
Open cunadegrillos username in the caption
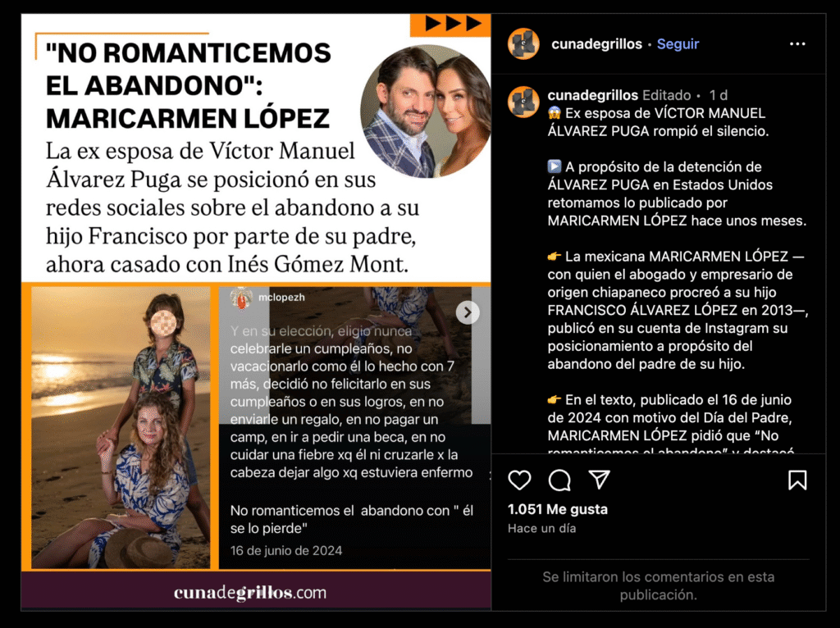pos(592,95)
